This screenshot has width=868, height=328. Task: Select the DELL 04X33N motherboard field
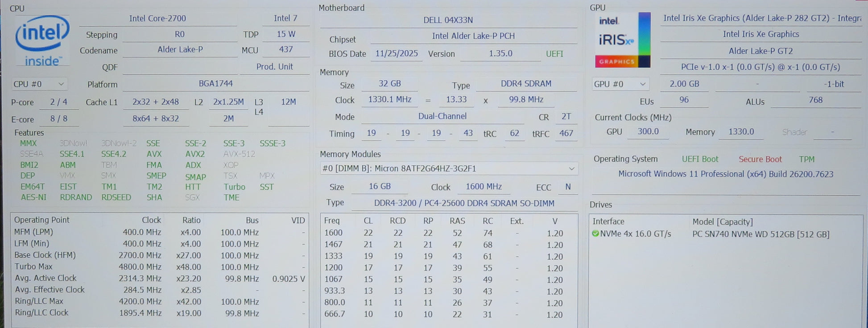pos(448,20)
